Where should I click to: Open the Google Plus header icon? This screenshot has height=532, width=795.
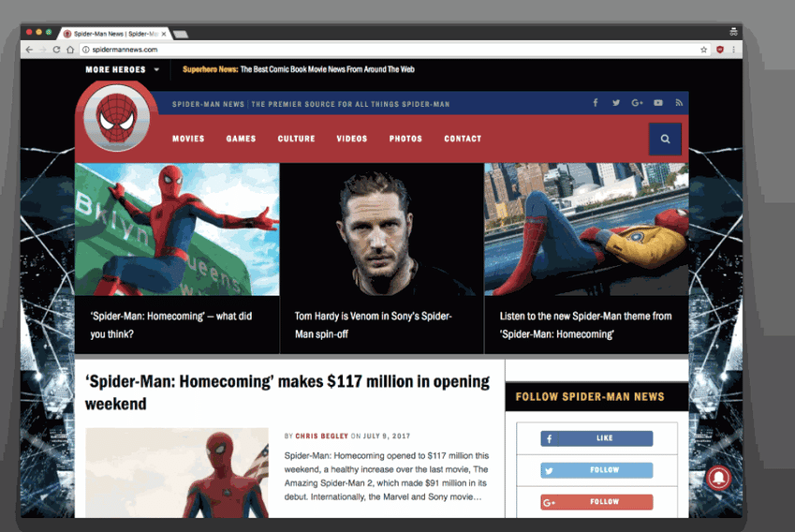[637, 103]
